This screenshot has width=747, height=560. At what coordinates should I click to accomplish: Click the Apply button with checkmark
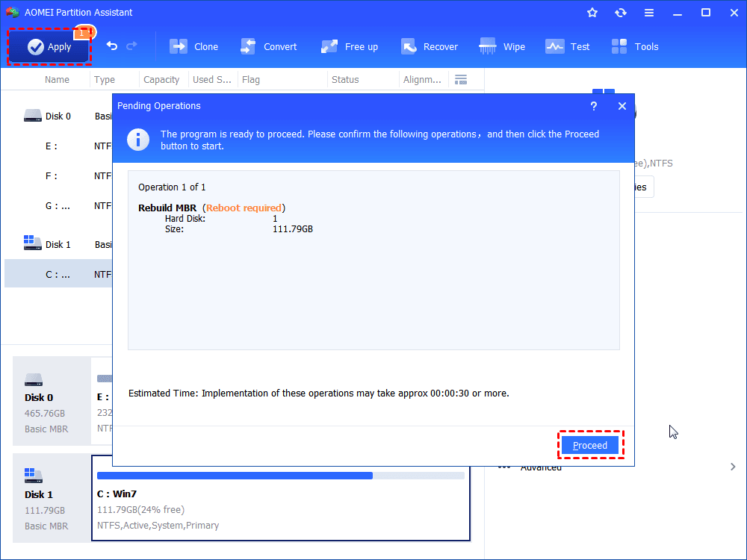point(49,46)
